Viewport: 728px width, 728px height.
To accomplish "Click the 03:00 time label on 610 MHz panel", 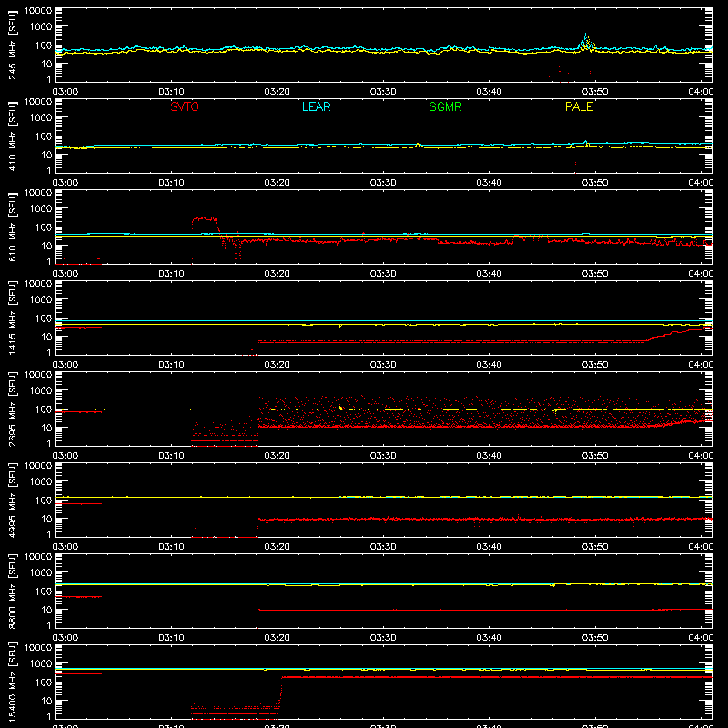I will point(66,274).
